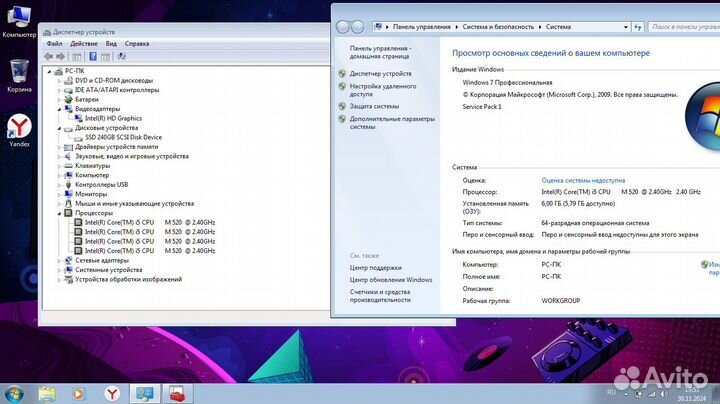Click Система и безопасность breadcrumb segment
The width and height of the screenshot is (720, 404).
[498, 27]
